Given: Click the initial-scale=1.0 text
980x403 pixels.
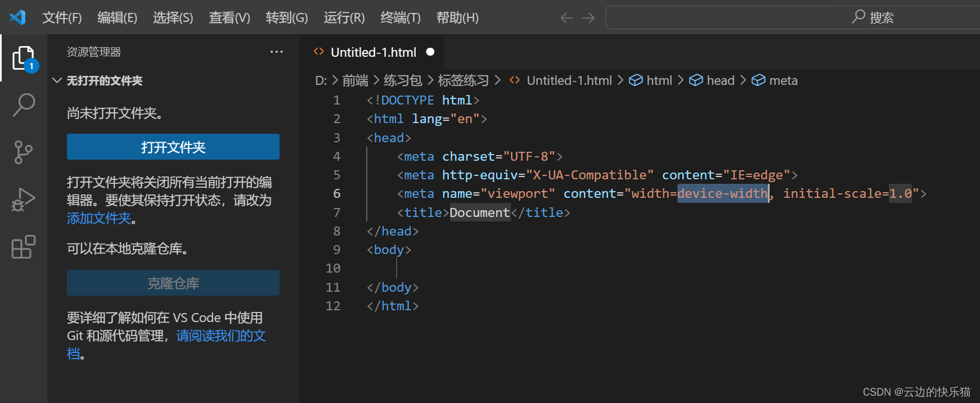Looking at the screenshot, I should coord(847,193).
